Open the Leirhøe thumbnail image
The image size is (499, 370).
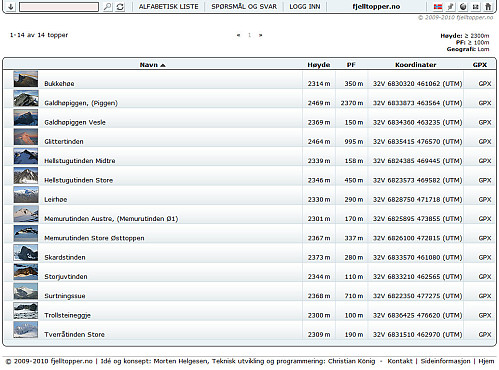pos(26,195)
